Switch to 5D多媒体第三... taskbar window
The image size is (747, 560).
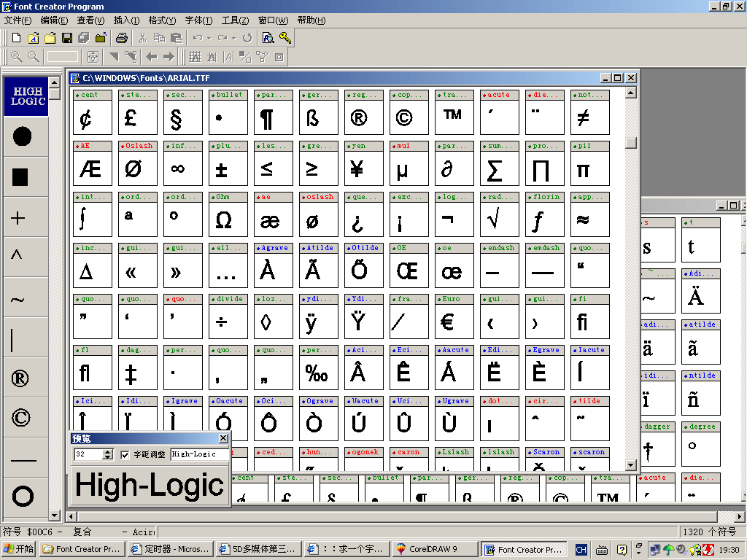[x=258, y=549]
